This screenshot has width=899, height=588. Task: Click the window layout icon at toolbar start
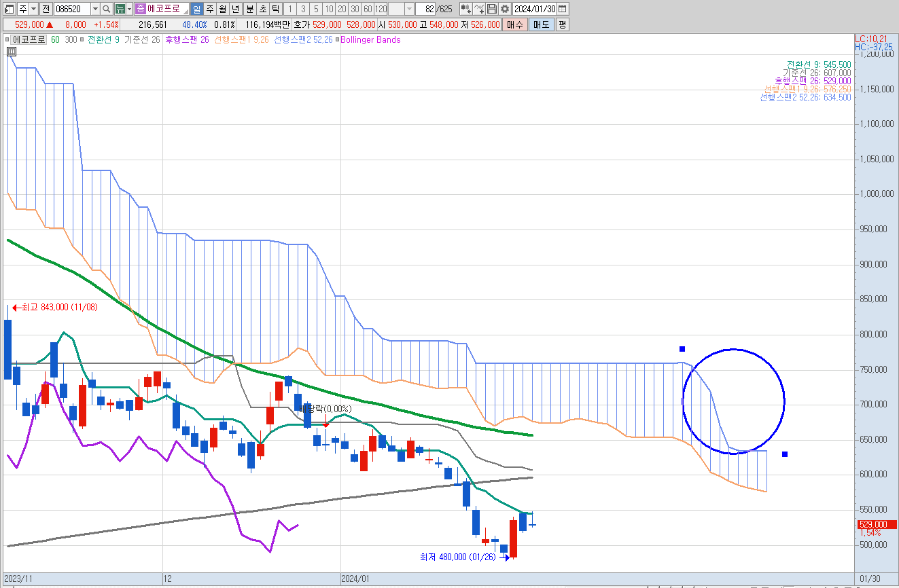click(9, 9)
